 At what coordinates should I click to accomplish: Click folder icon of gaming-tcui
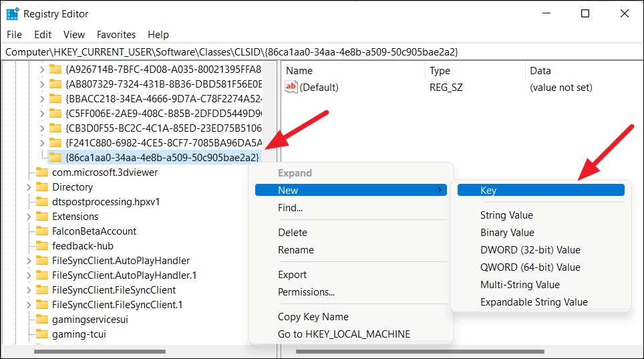point(42,334)
